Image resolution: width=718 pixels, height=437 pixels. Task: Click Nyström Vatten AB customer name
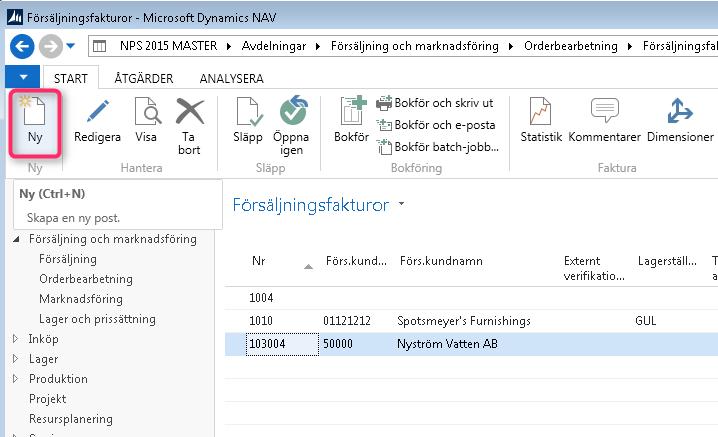(x=447, y=344)
